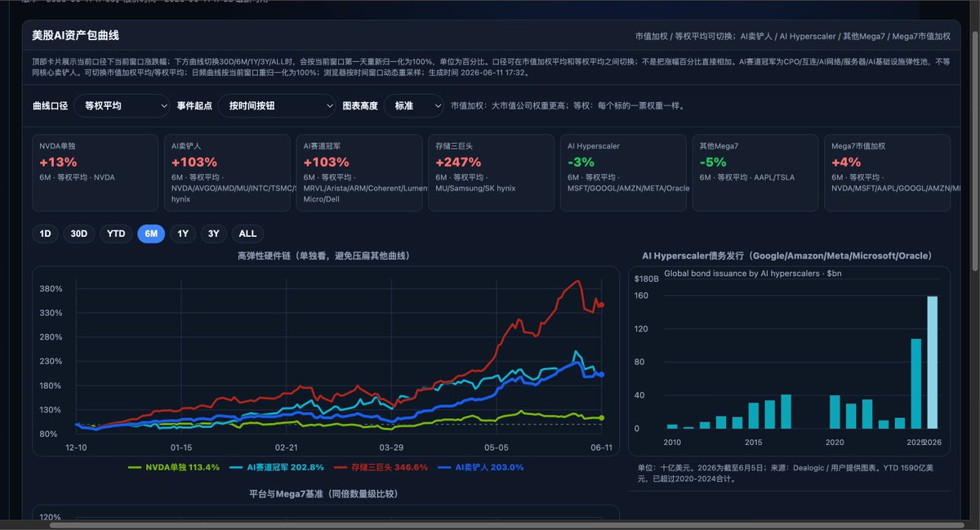Click the $180B axis label

coord(646,278)
